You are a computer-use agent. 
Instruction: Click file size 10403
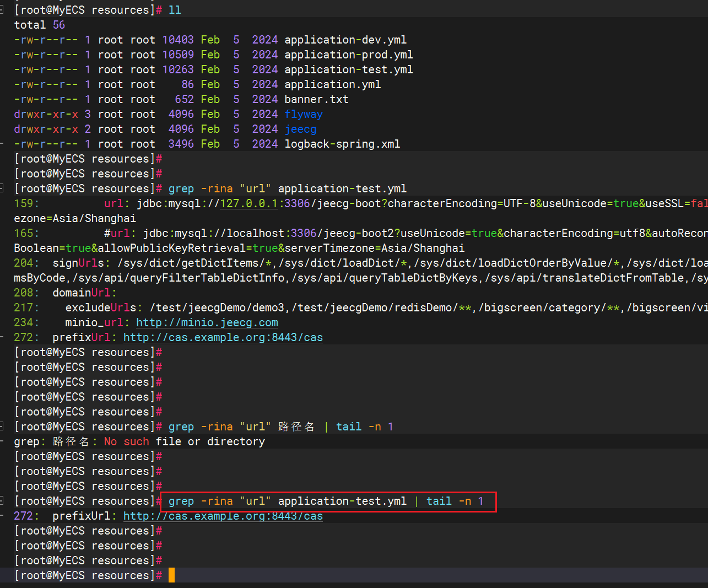click(178, 40)
